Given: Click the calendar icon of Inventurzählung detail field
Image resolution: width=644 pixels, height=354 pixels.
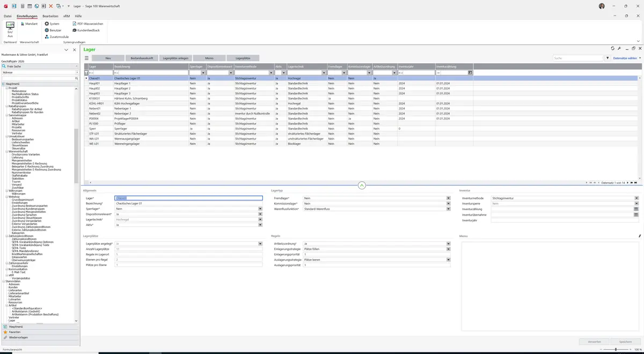Looking at the screenshot, I should (x=636, y=209).
